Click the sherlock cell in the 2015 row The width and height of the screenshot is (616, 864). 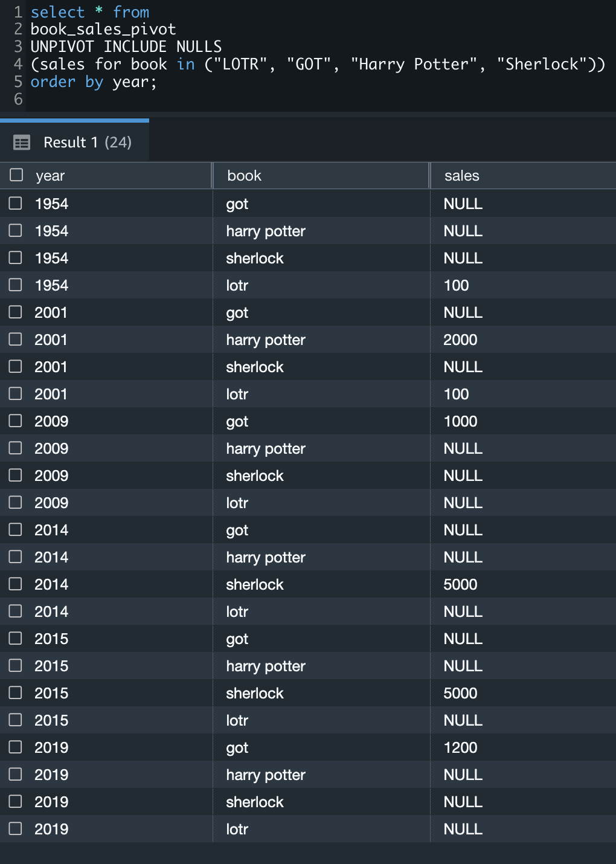tap(255, 693)
